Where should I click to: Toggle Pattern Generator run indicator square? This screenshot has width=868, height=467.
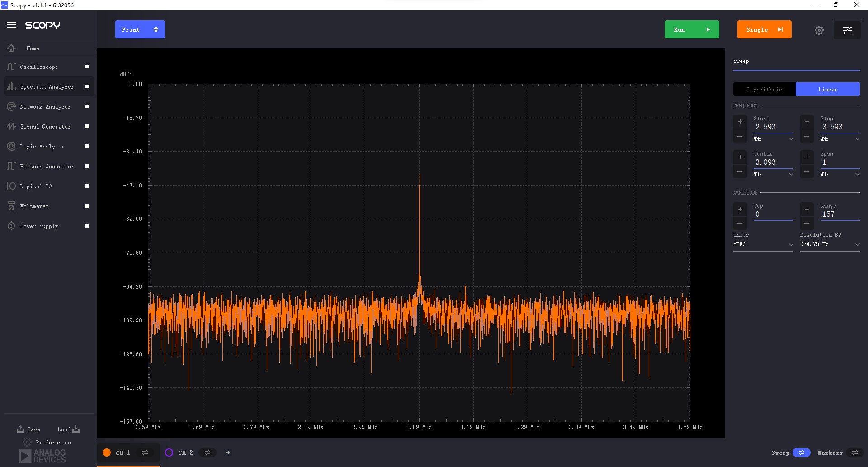coord(87,166)
